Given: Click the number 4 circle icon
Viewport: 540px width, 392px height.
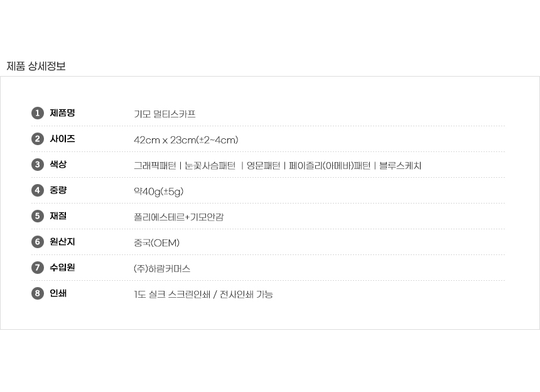Looking at the screenshot, I should pos(38,190).
